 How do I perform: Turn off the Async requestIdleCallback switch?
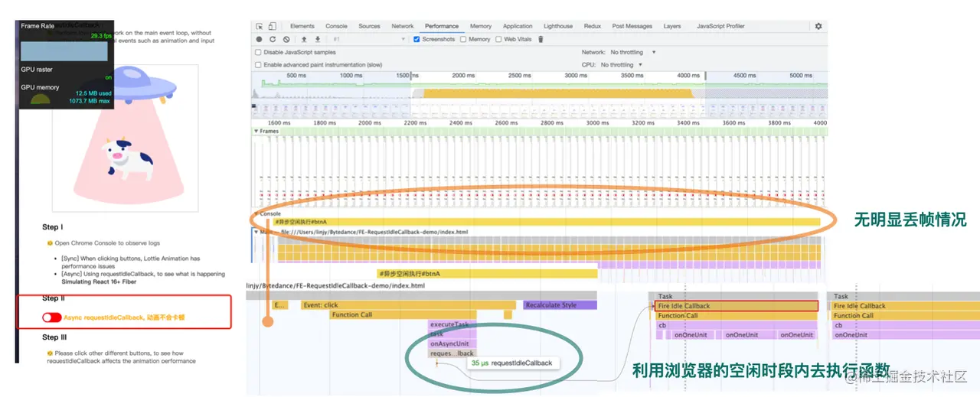[52, 317]
